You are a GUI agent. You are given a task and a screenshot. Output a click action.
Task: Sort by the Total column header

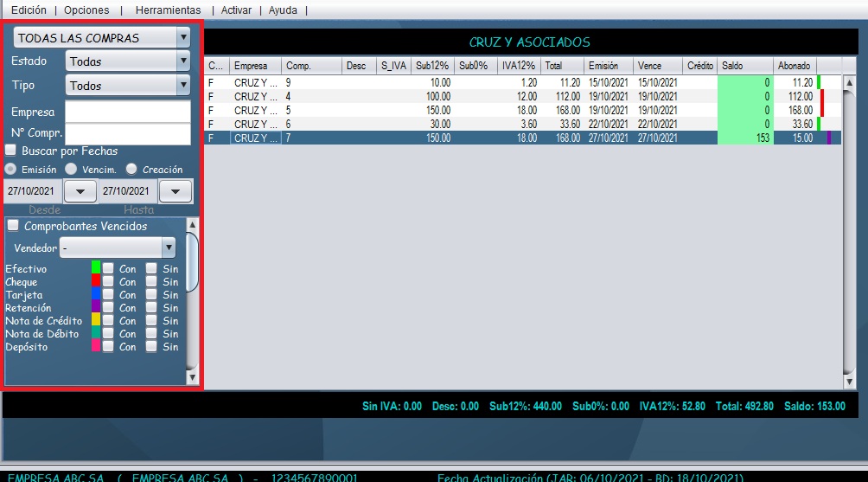[x=560, y=66]
